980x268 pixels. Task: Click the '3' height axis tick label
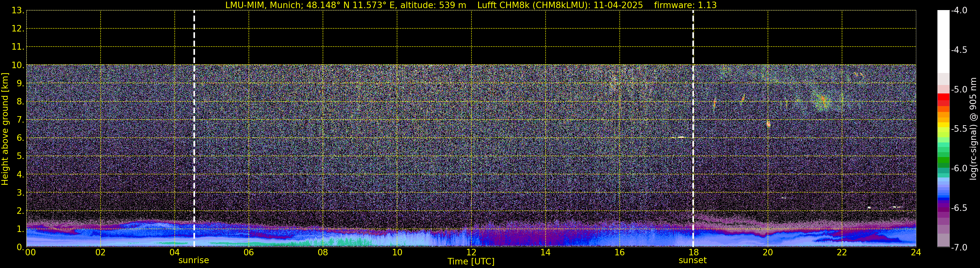(x=20, y=193)
